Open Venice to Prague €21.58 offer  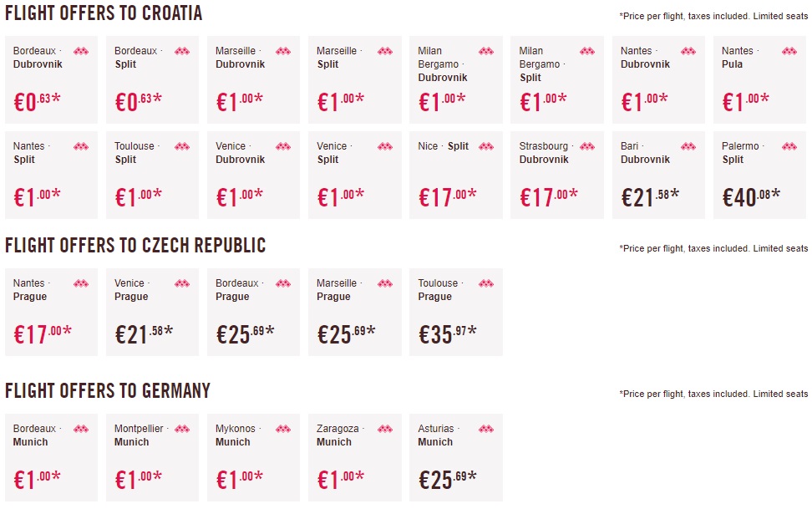pyautogui.click(x=152, y=312)
